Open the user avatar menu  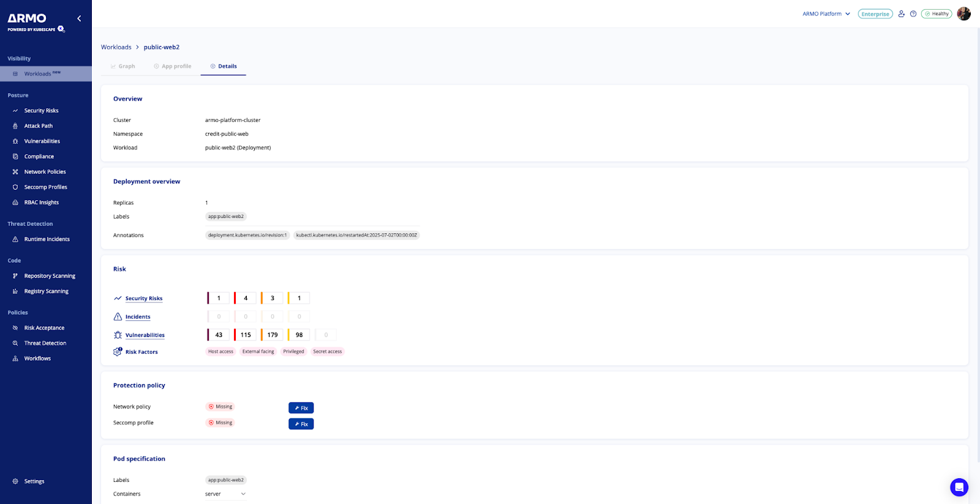tap(963, 13)
